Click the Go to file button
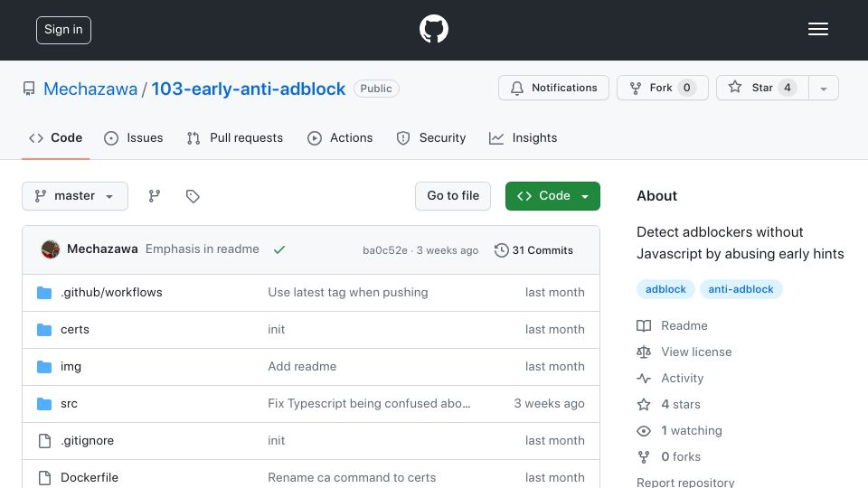 pyautogui.click(x=453, y=196)
